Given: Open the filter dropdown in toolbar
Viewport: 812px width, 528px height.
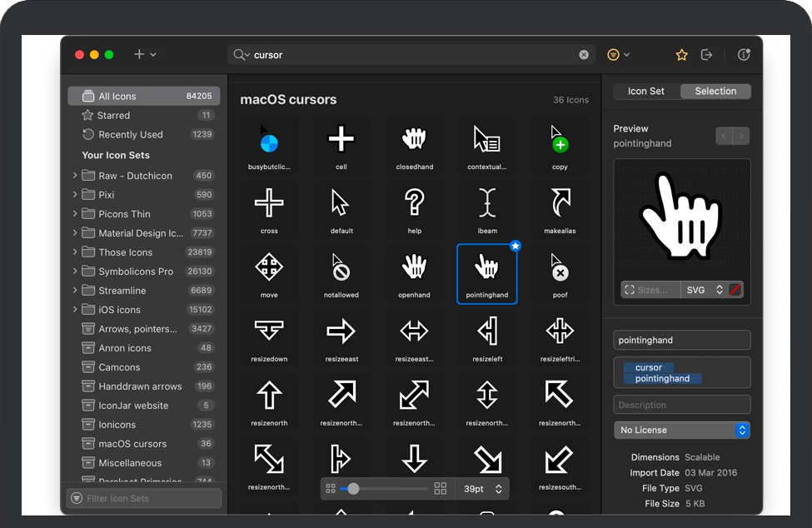Looking at the screenshot, I should [x=617, y=55].
